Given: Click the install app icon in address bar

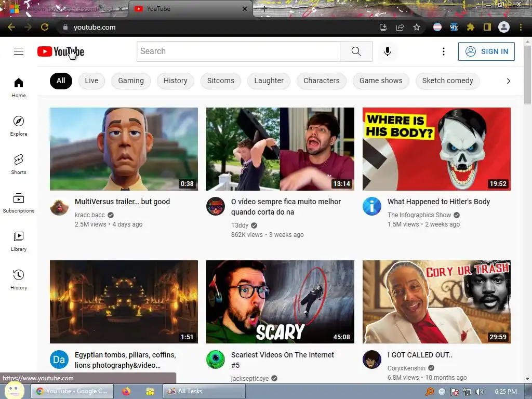Looking at the screenshot, I should tap(383, 27).
